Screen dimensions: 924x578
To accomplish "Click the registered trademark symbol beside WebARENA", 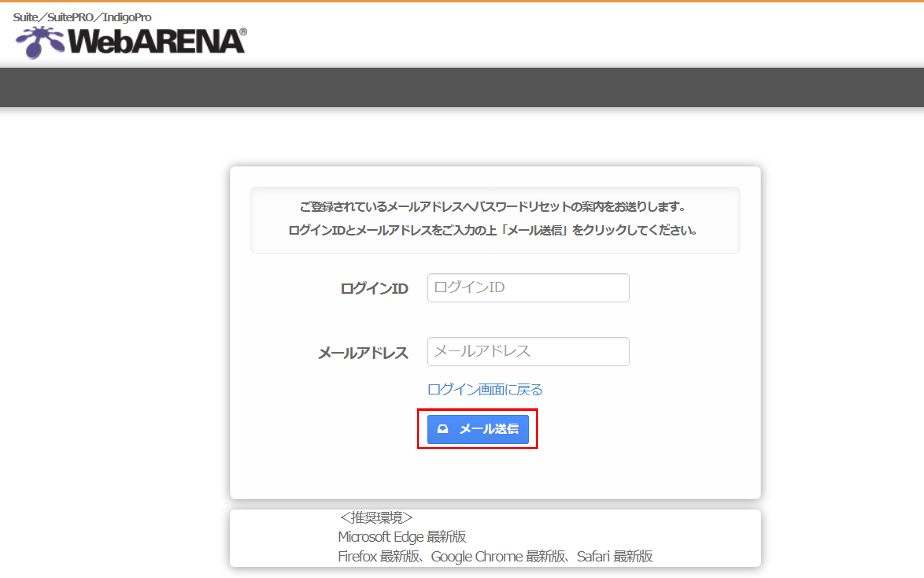I will (243, 32).
